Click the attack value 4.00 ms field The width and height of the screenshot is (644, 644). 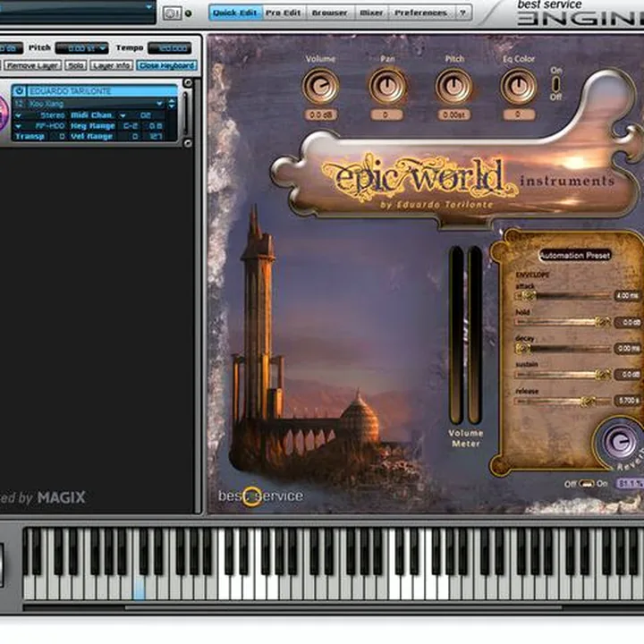pyautogui.click(x=627, y=296)
